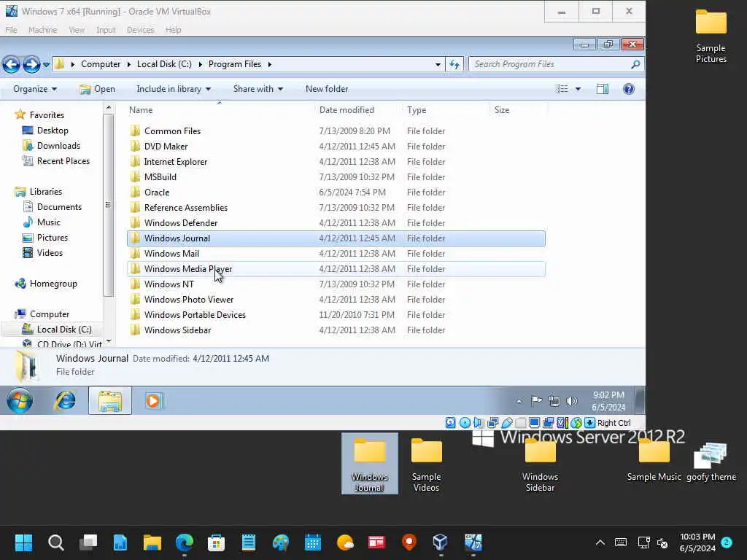Expand the arrow after Local Disk (C:) breadcrumb
The width and height of the screenshot is (747, 560).
200,64
